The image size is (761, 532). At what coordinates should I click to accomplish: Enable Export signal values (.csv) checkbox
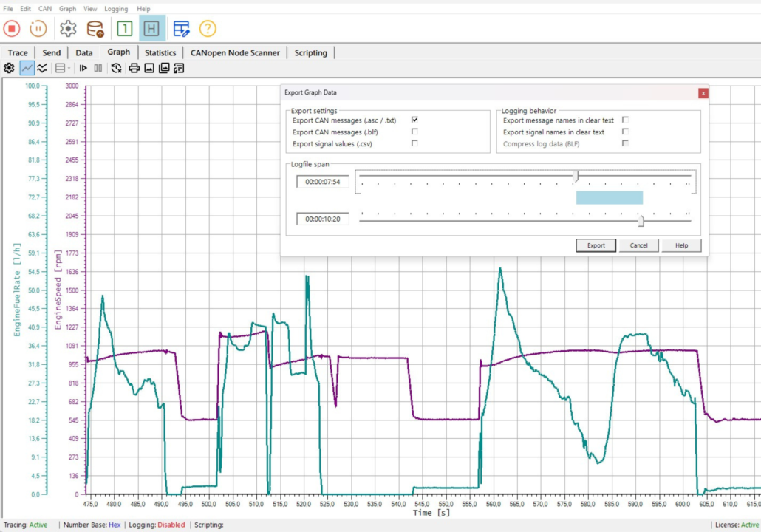[x=414, y=143]
